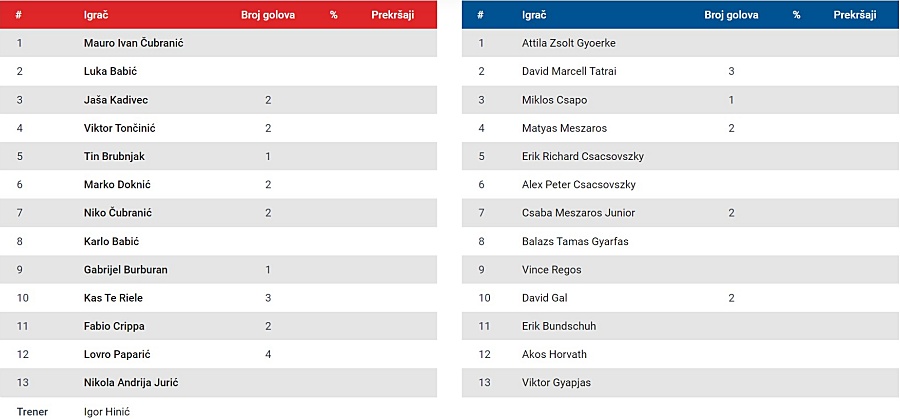Image resolution: width=900 pixels, height=419 pixels.
Task: Click the red table Igrač header
Action: [96, 15]
